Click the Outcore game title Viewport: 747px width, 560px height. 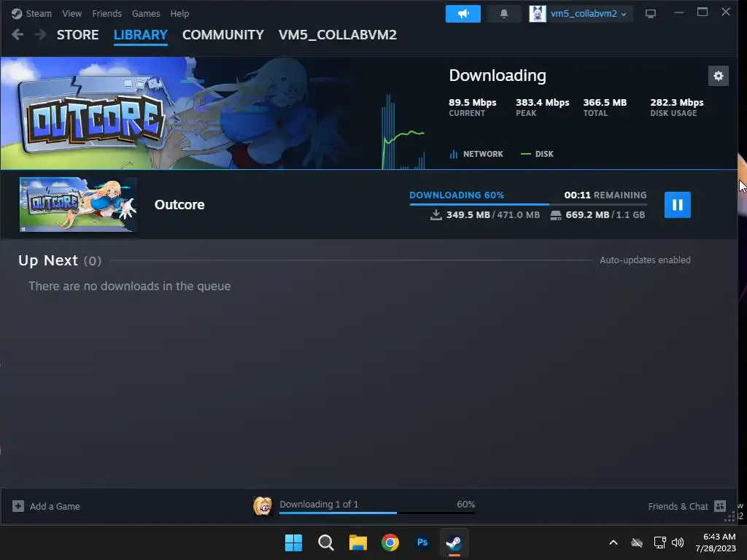click(x=179, y=205)
